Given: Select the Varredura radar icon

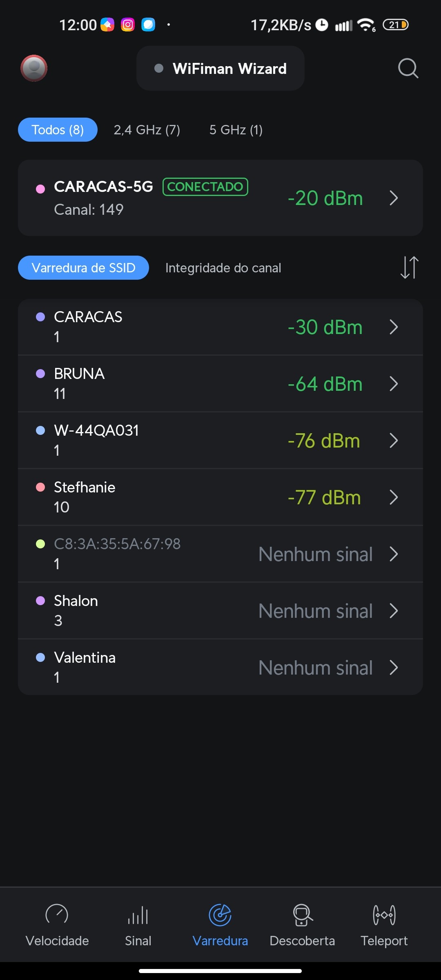Looking at the screenshot, I should [220, 915].
